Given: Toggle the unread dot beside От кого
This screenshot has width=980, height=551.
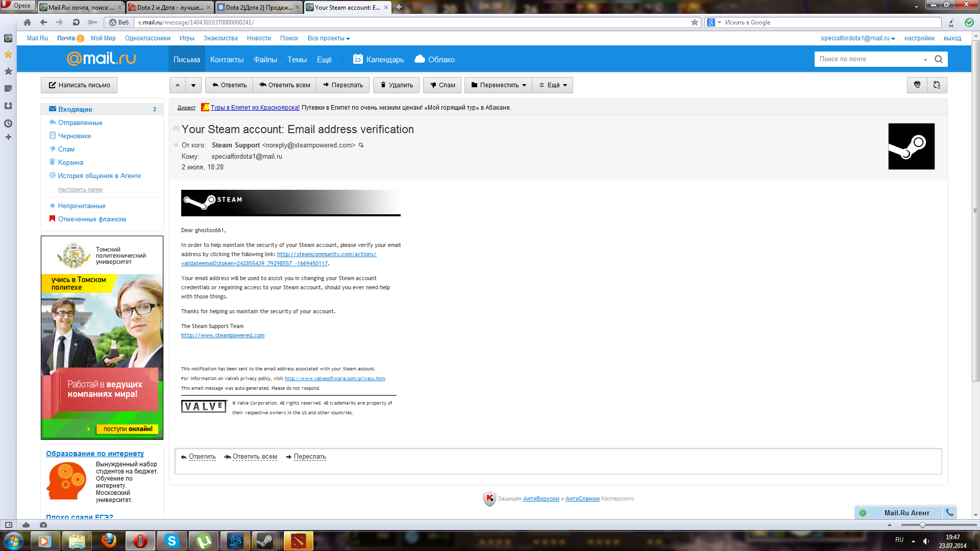Looking at the screenshot, I should click(x=176, y=145).
